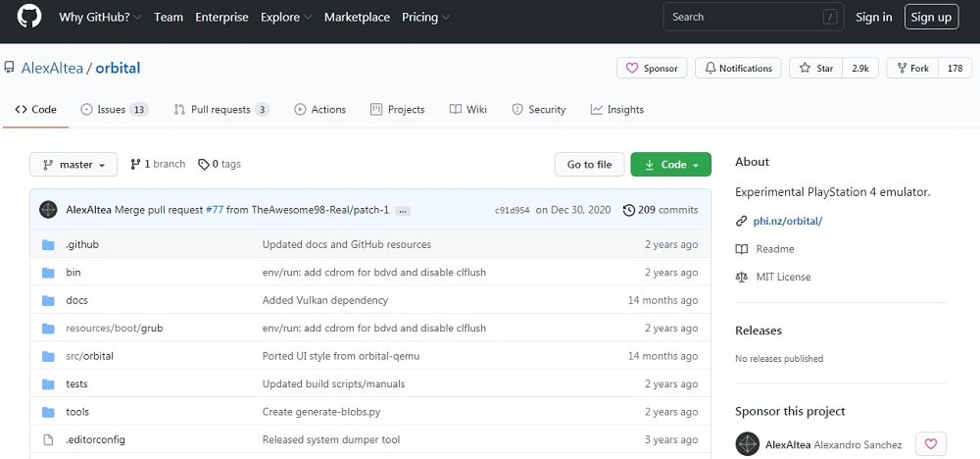Switch to the Projects tab
Viewport: 980px width, 459px height.
click(398, 110)
